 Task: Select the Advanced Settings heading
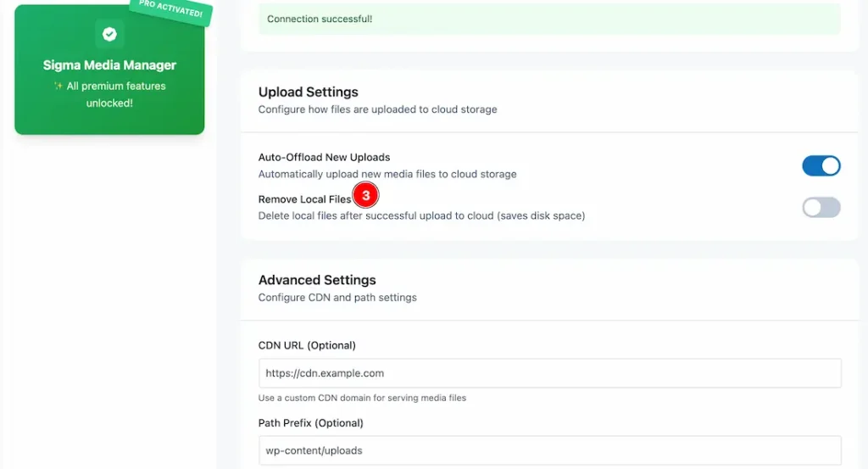[317, 280]
